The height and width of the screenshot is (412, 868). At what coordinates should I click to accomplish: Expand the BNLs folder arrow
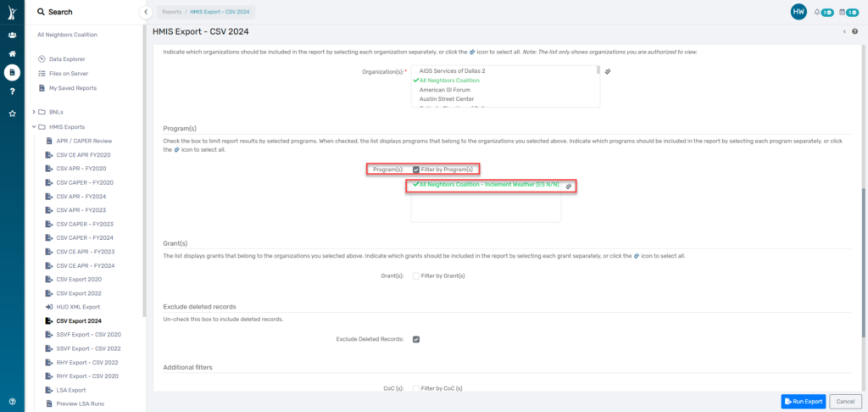pos(34,112)
